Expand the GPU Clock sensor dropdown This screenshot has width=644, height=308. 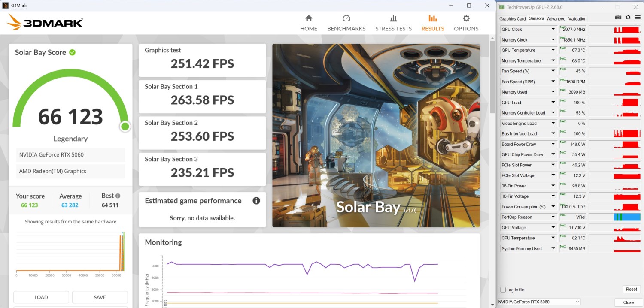point(553,30)
